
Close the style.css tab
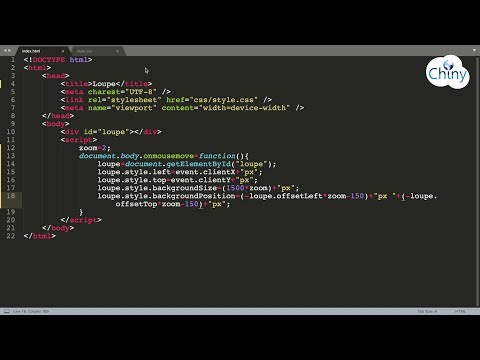pyautogui.click(x=117, y=51)
